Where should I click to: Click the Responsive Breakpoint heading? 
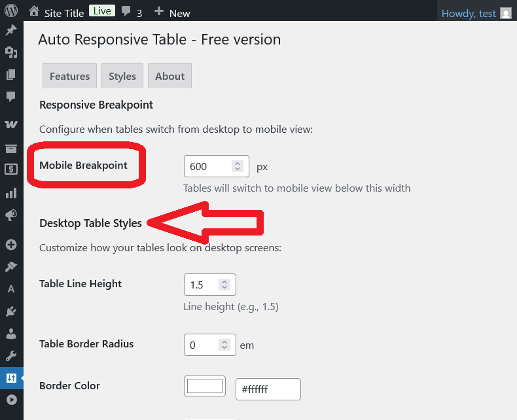pos(96,105)
